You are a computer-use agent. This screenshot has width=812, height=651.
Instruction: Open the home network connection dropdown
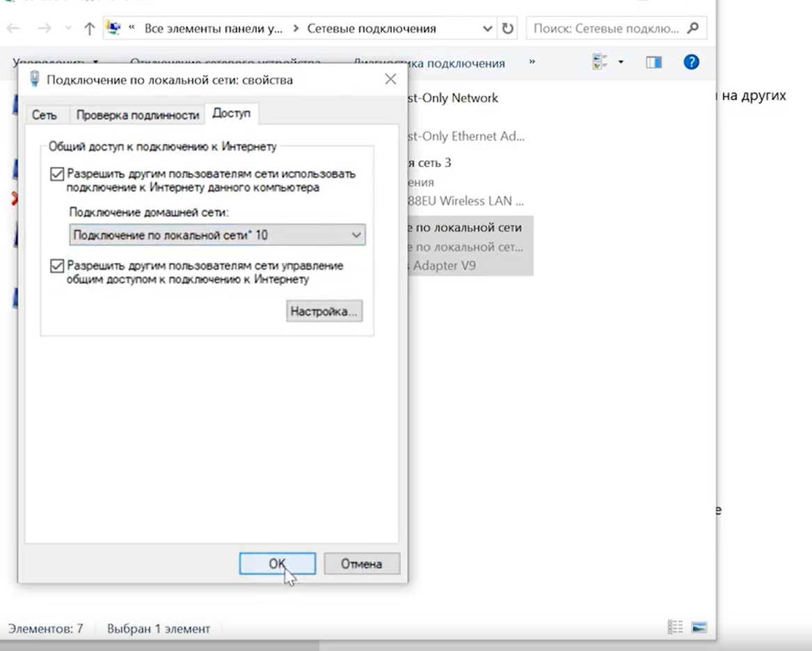(217, 235)
